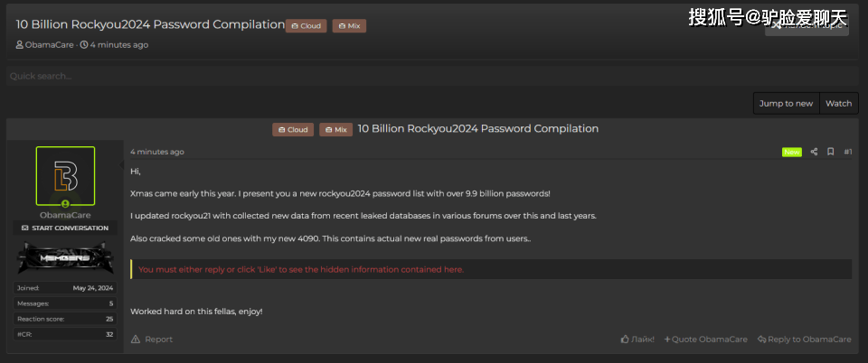Image resolution: width=868 pixels, height=363 pixels.
Task: Click the thread title in the post header
Action: 478,129
